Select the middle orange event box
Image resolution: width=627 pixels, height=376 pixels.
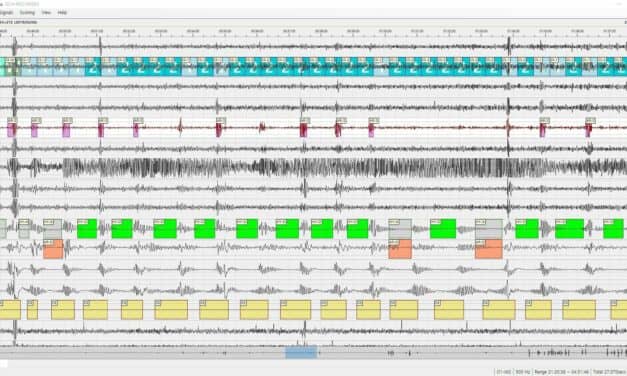(400, 249)
